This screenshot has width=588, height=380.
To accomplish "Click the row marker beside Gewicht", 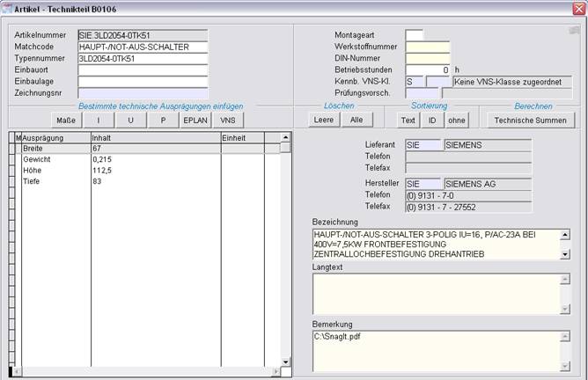I will (12, 159).
